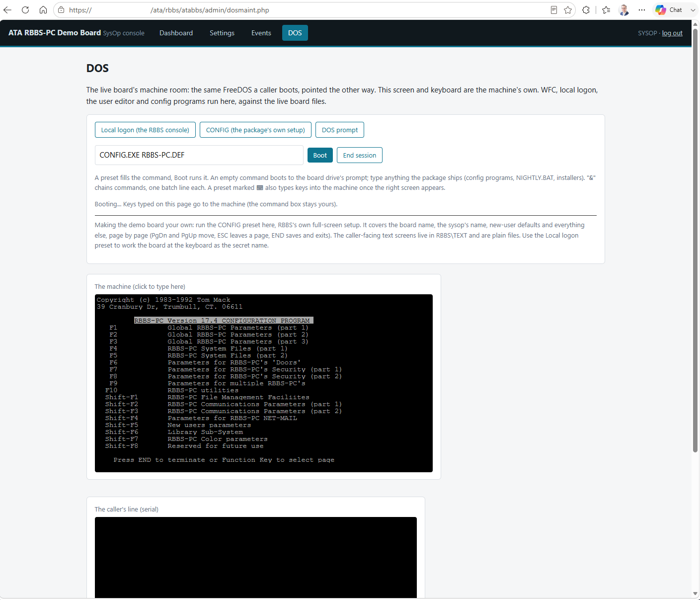Go back with the browser back arrow
The width and height of the screenshot is (700, 600).
point(7,10)
